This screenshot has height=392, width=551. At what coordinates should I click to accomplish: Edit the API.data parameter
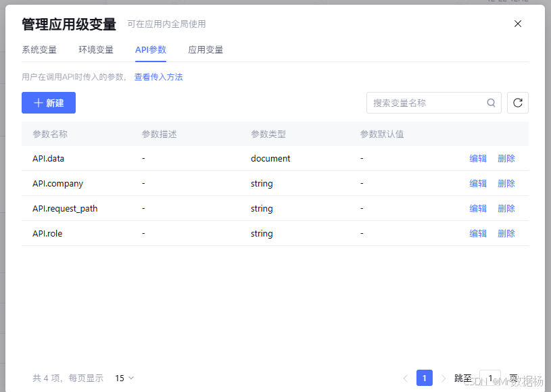coord(478,158)
